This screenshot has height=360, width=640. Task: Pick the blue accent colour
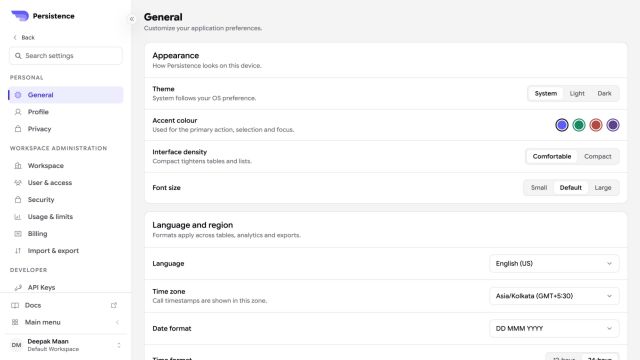click(x=562, y=125)
